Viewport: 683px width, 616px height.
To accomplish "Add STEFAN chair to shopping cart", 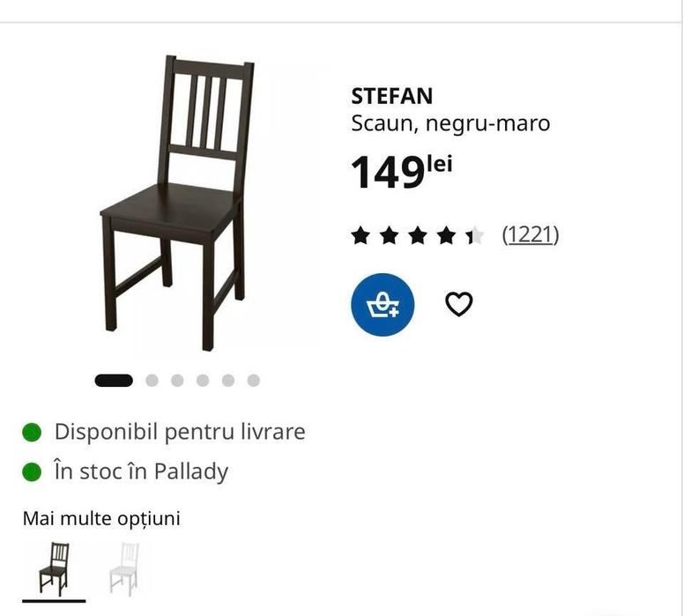I will coord(382,304).
